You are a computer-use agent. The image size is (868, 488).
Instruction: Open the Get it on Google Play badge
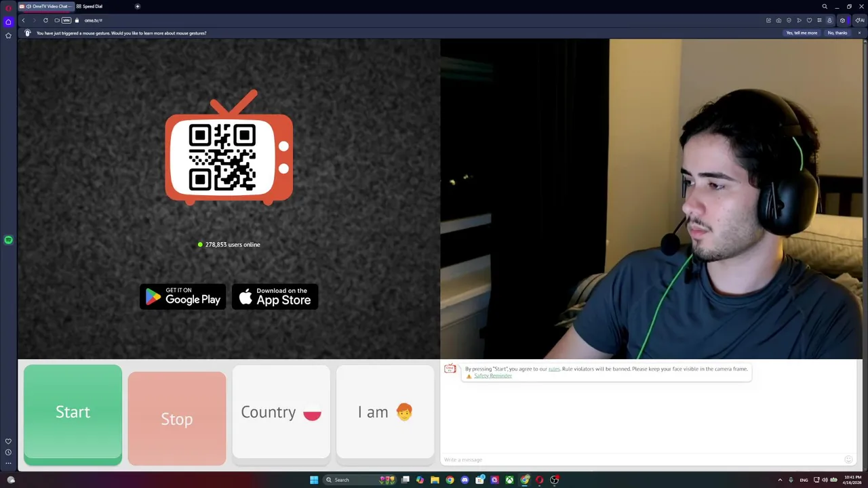click(x=183, y=296)
